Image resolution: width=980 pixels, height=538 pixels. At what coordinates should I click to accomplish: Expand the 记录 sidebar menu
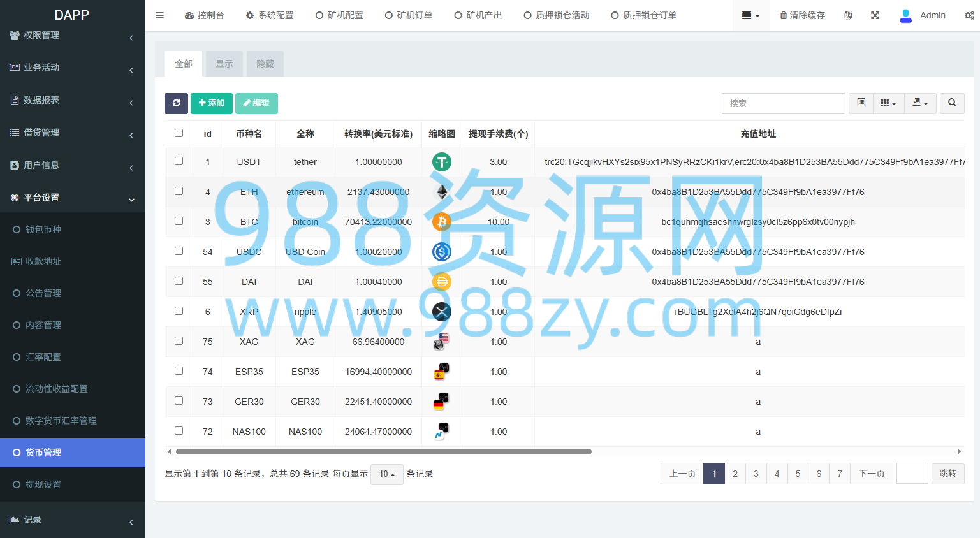73,520
